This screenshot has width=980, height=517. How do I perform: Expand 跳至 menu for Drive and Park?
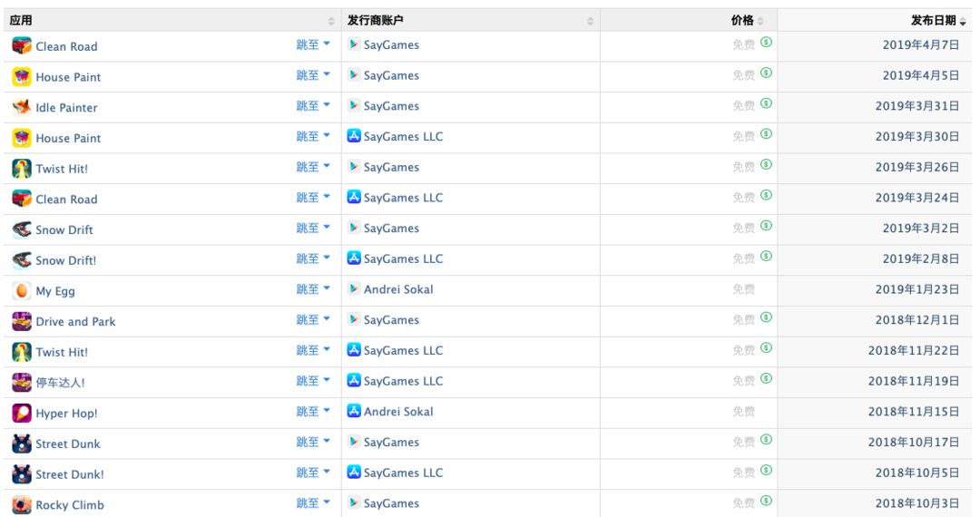tap(313, 319)
